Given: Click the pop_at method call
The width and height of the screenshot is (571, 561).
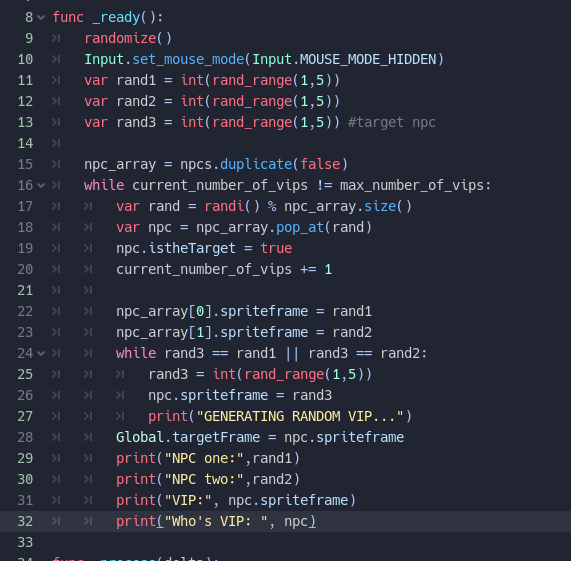Looking at the screenshot, I should point(300,227).
